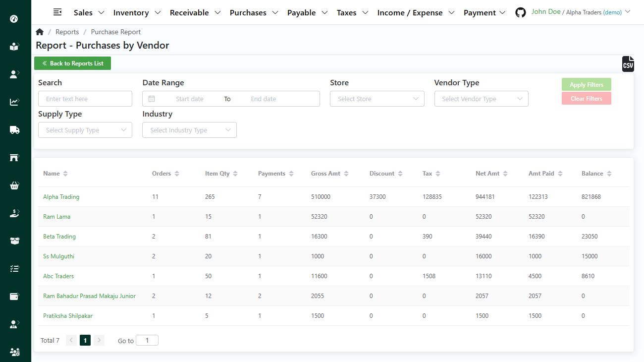Viewport: 644px width, 362px height.
Task: Sort table by Net Amt column
Action: click(x=505, y=174)
